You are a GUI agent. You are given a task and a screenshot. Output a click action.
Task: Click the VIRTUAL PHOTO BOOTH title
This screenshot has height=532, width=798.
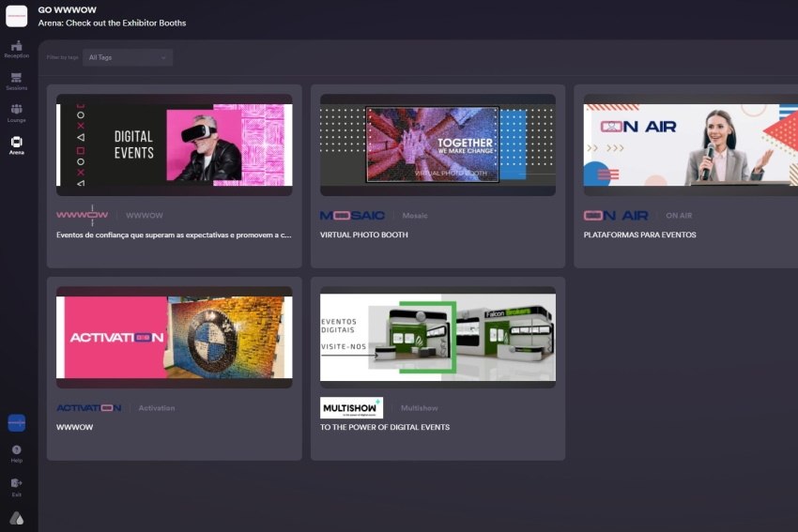tap(364, 235)
